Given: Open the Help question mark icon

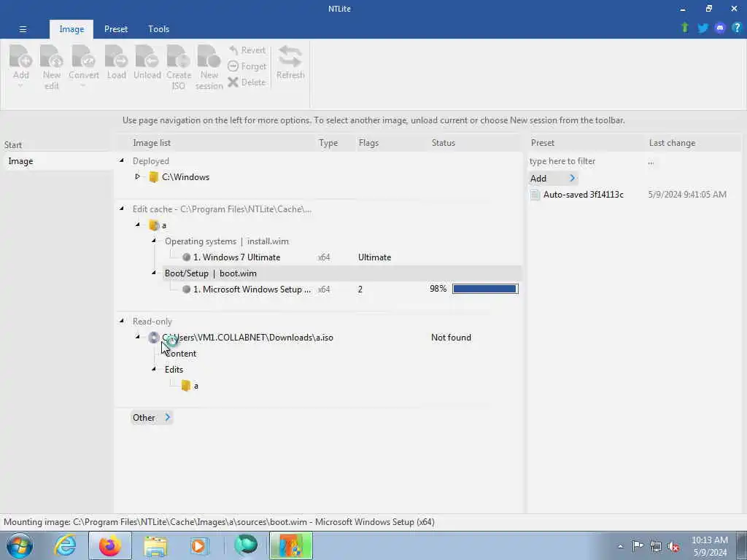Looking at the screenshot, I should coord(737,28).
